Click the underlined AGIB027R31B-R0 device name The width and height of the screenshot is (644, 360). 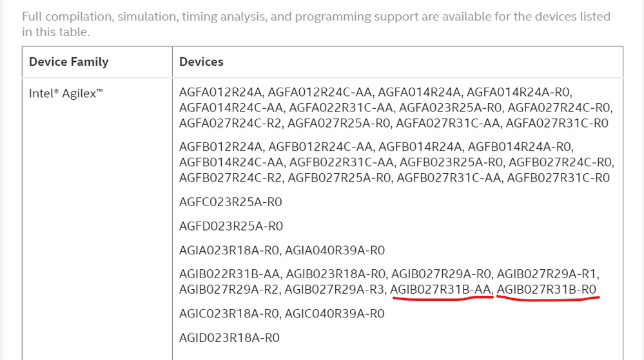click(547, 289)
